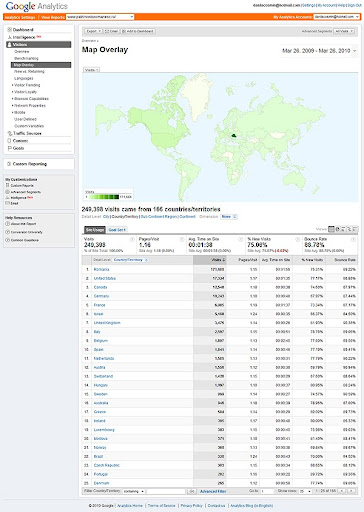Open United States row in table
Viewport: 364px width, 512px height.
click(x=105, y=278)
